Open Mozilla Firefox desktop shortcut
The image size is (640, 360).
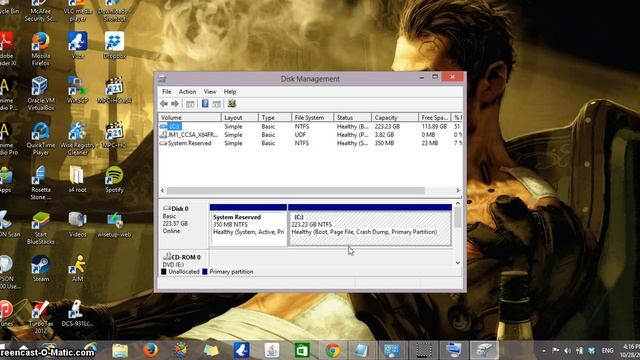(x=40, y=49)
